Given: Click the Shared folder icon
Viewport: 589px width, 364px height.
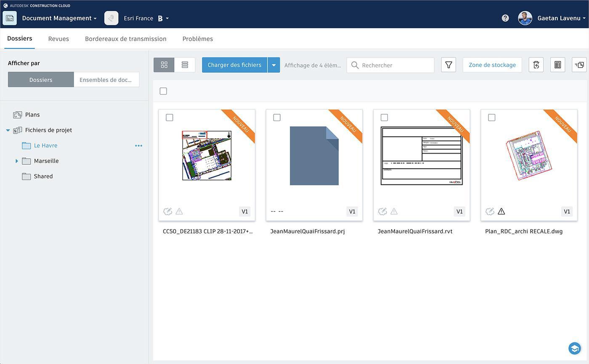Looking at the screenshot, I should click(x=26, y=177).
